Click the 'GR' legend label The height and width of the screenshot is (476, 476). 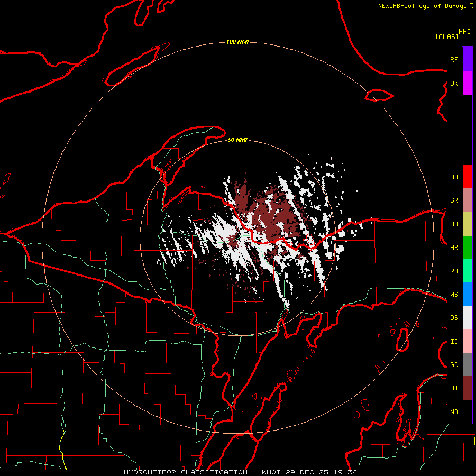coord(454,200)
